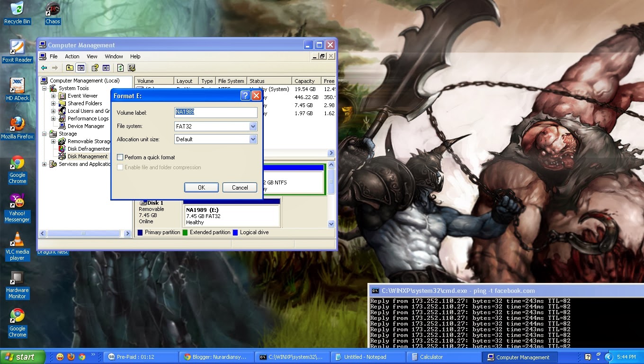Click Firefox icon in quick launch bar

[71, 357]
